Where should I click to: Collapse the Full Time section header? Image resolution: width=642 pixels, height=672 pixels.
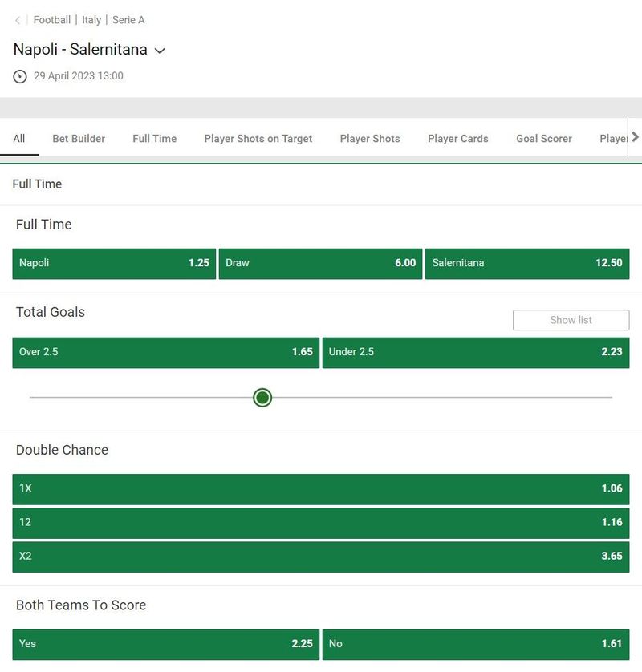(x=321, y=184)
